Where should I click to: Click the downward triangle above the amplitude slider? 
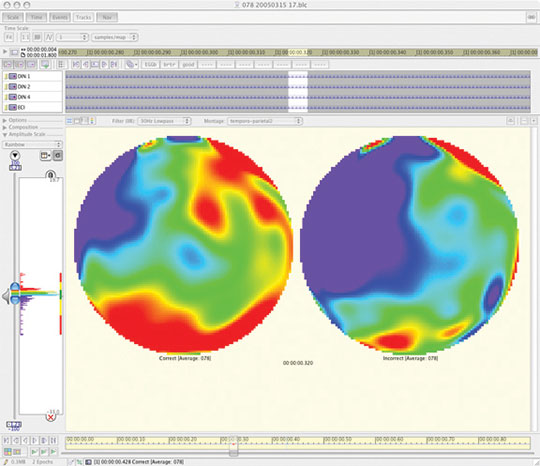tap(15, 155)
